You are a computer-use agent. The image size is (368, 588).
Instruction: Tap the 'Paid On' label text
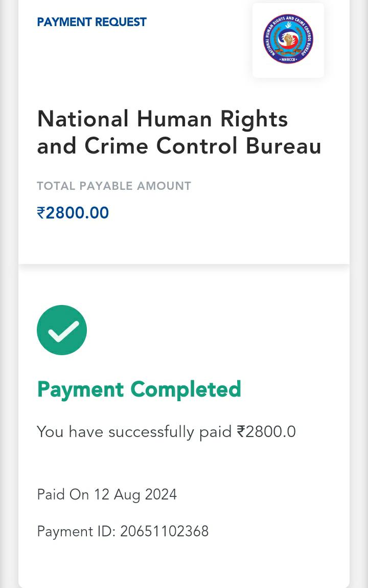(63, 494)
